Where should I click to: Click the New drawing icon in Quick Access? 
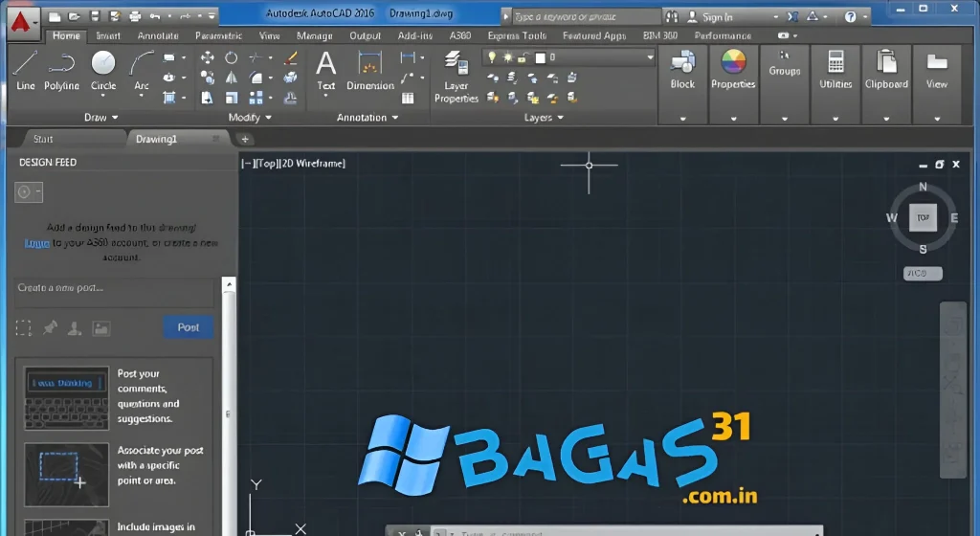pos(55,16)
